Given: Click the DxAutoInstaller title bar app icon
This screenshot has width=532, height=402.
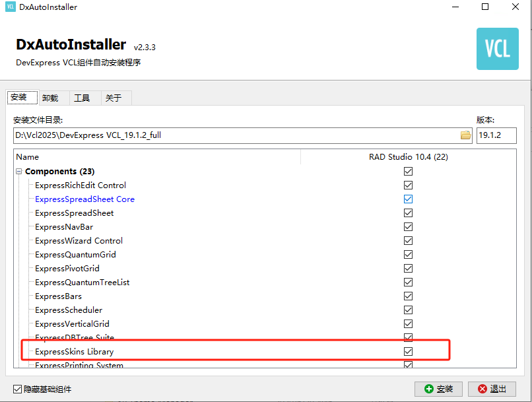Looking at the screenshot, I should click(11, 7).
